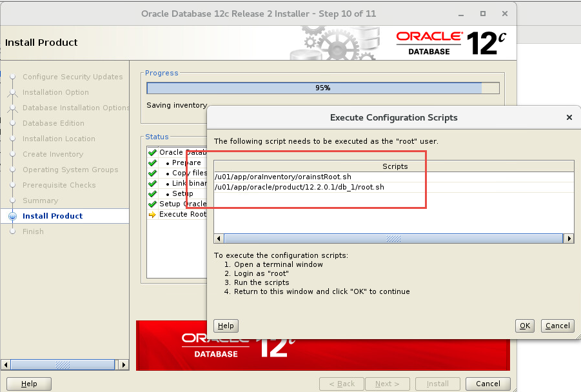Close the Oracle installer window
Screen dimensions: 581x392
pyautogui.click(x=505, y=14)
